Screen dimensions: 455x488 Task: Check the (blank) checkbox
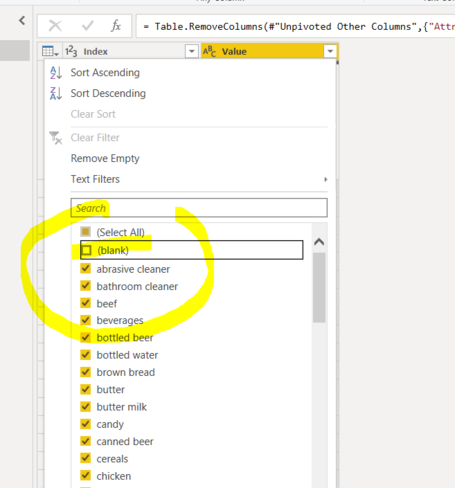point(86,250)
